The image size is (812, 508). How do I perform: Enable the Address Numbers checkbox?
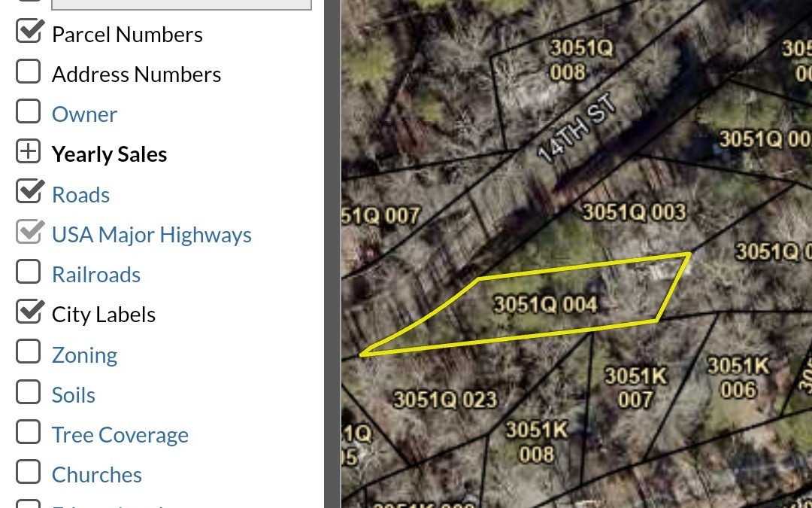(29, 72)
